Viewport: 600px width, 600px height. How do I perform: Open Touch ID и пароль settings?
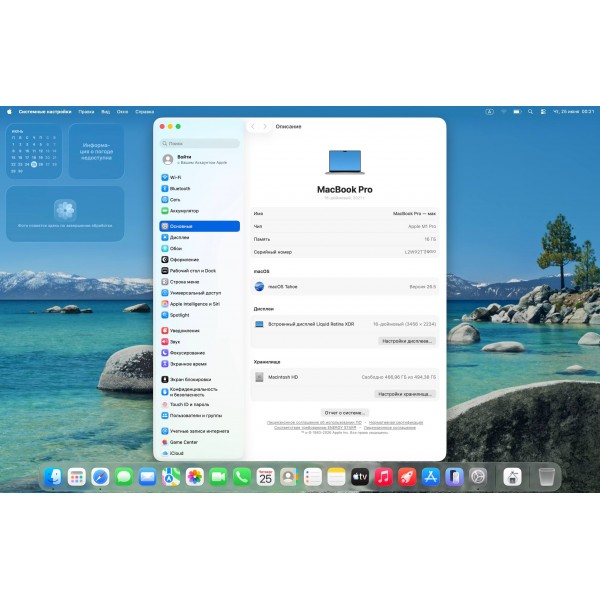(199, 404)
